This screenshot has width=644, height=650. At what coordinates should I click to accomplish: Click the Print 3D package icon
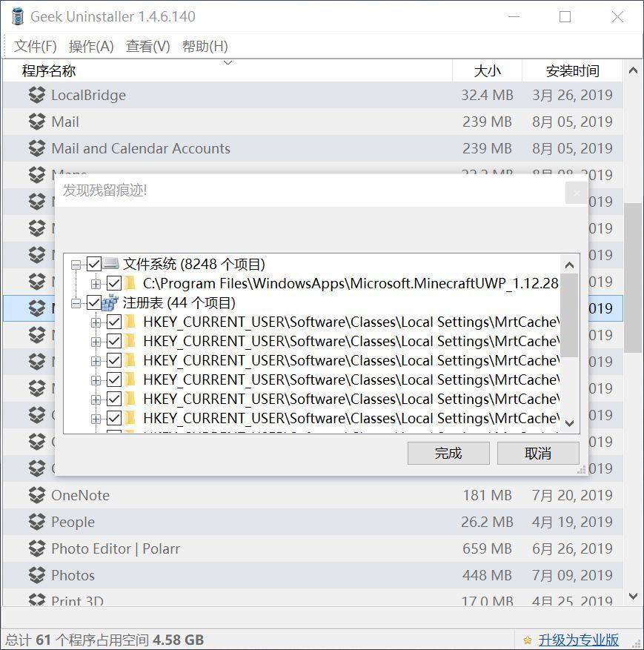tap(37, 600)
